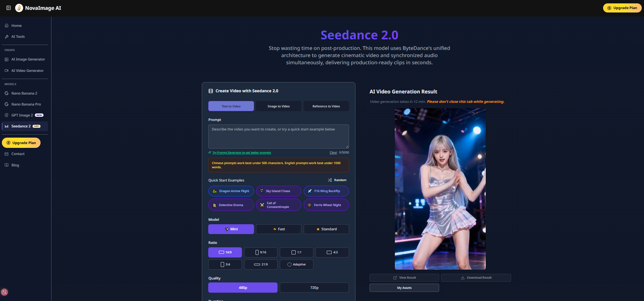Screen dimensions: 644x301
Task: Switch to the Image to Video tab
Action: [279, 106]
